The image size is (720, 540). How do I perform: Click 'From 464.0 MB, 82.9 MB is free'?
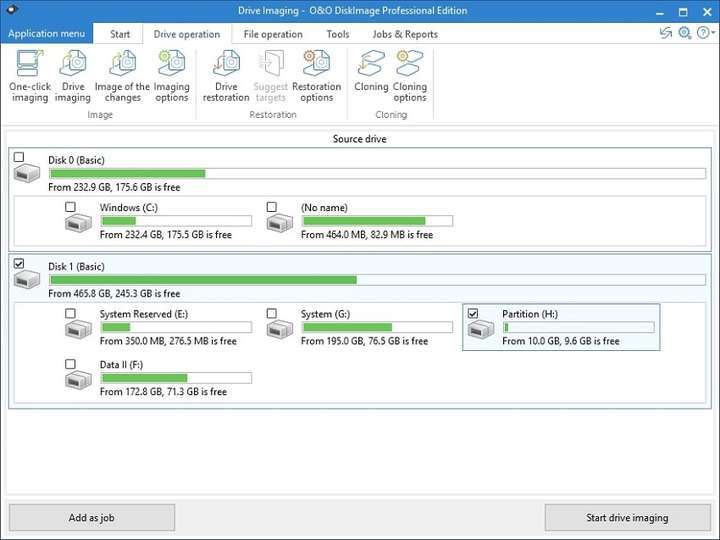[367, 235]
